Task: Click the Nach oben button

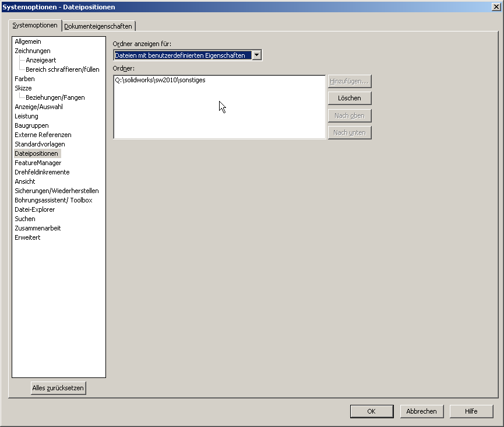Action: coord(350,116)
